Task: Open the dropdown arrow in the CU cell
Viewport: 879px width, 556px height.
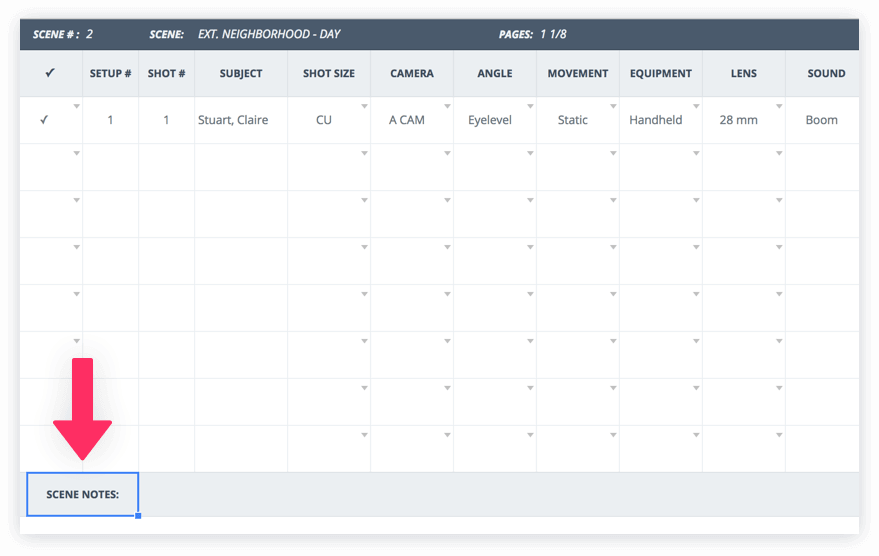Action: [364, 106]
